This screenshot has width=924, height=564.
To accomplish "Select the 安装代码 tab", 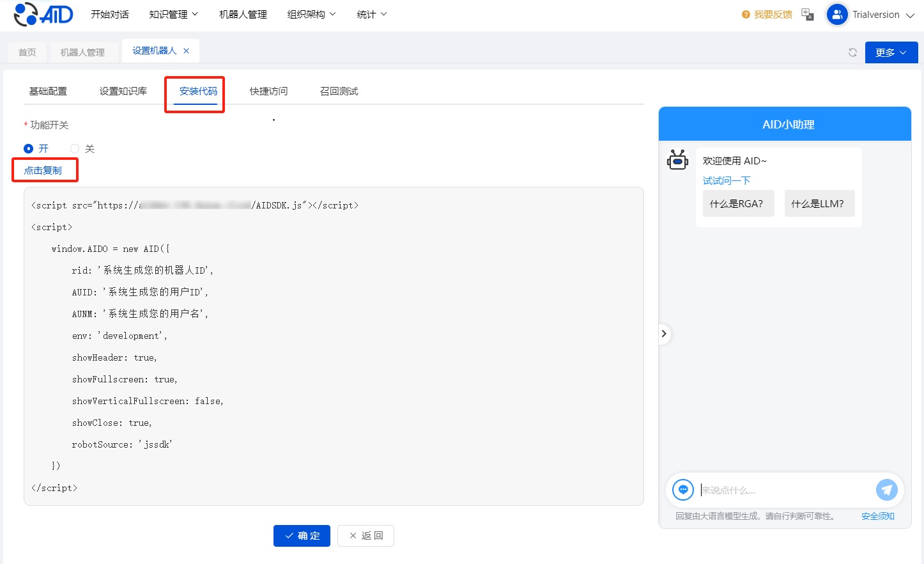I will [x=198, y=91].
